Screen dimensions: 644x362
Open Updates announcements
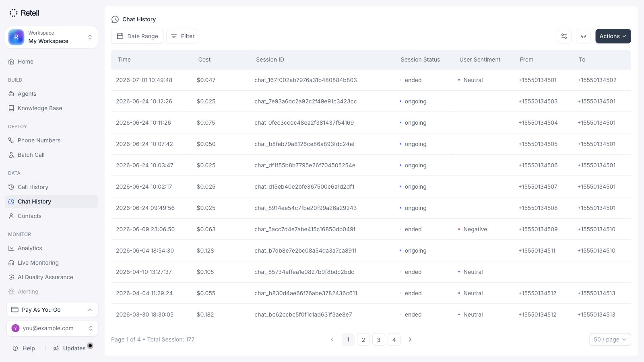click(x=70, y=348)
